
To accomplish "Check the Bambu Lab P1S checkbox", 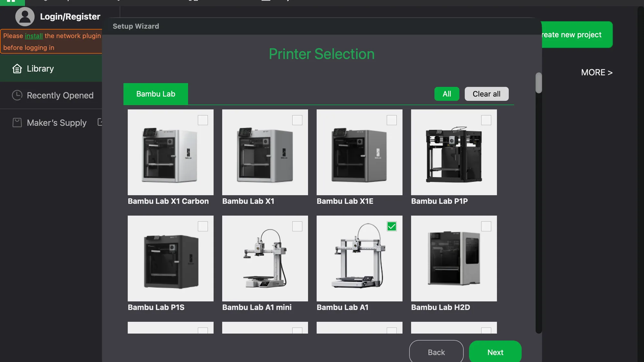I will 203,226.
